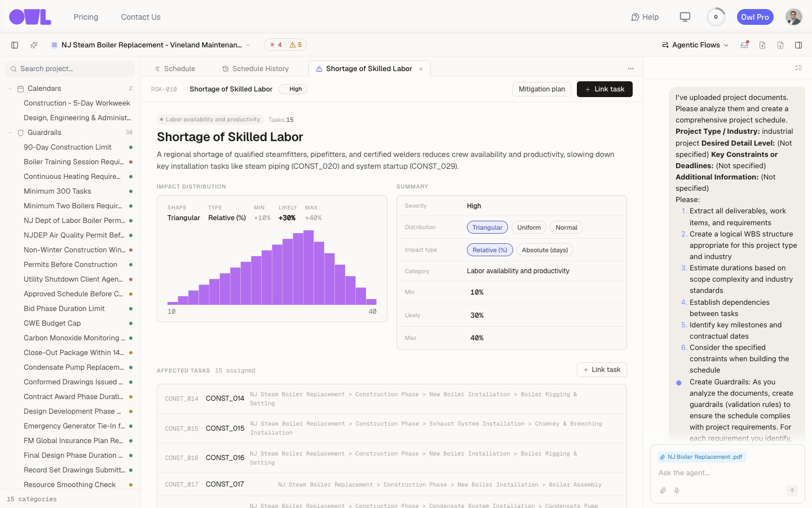Click the download document icon

coord(780,45)
